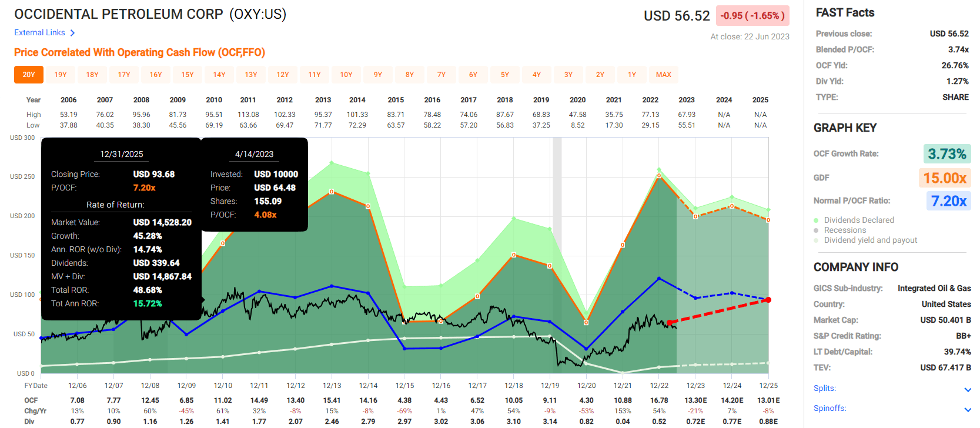Switch chart to 12Y range
Screen dimensions: 980x428
(283, 75)
